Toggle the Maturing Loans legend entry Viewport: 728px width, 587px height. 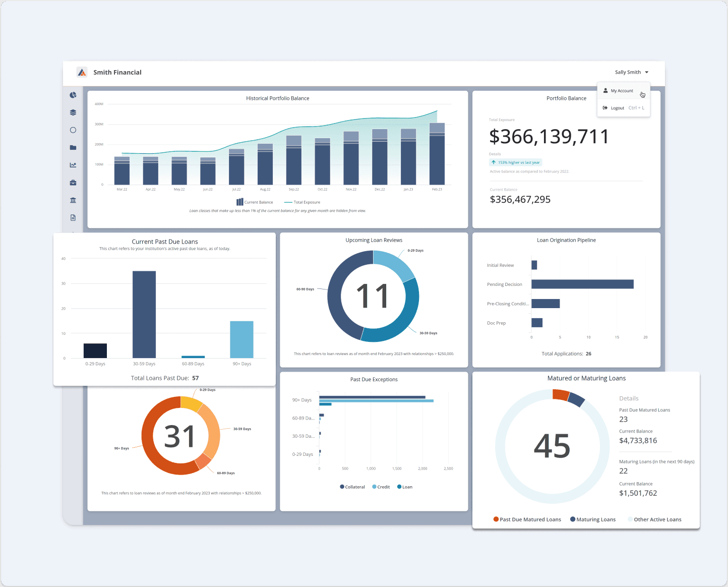tap(593, 519)
